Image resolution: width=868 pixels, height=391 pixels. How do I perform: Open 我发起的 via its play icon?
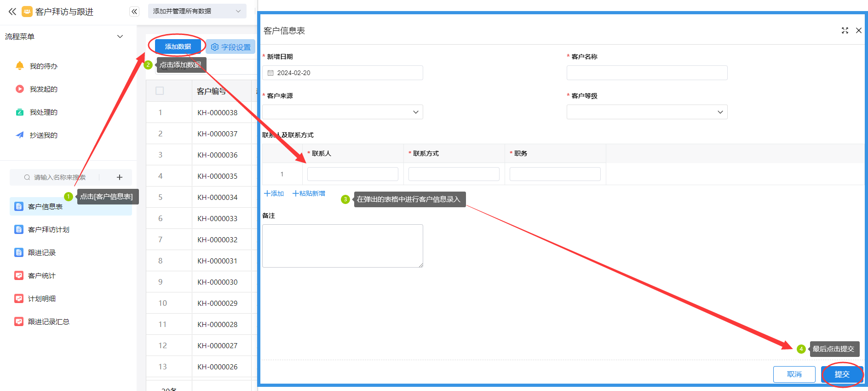click(x=20, y=89)
